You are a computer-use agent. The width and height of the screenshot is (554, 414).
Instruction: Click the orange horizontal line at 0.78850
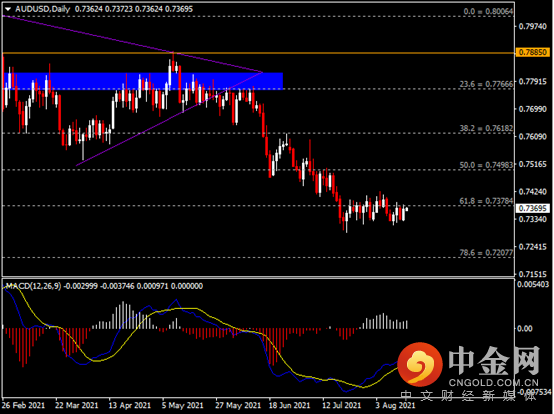click(258, 53)
